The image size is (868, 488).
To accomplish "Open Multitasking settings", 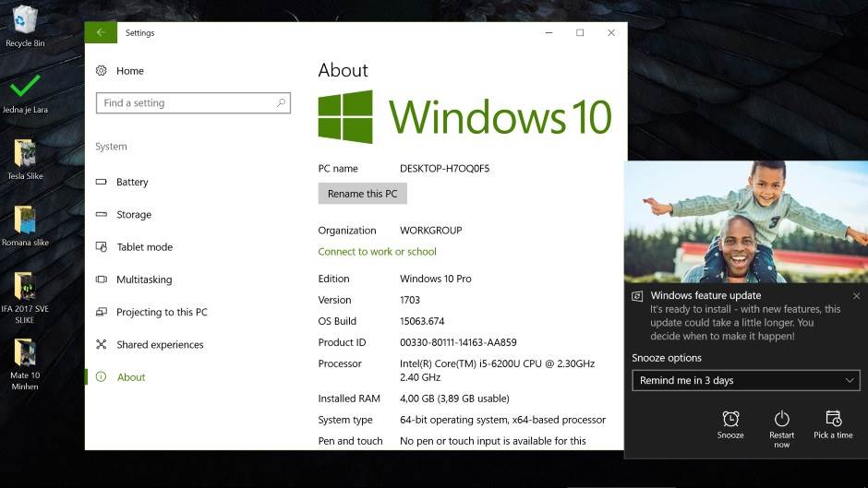I will [x=144, y=280].
